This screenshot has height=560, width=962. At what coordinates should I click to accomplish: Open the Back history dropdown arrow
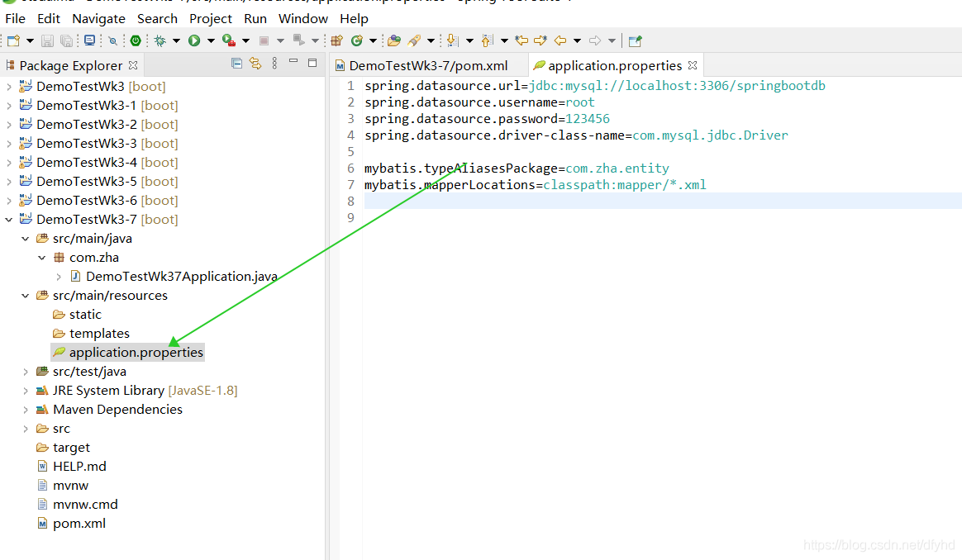577,41
